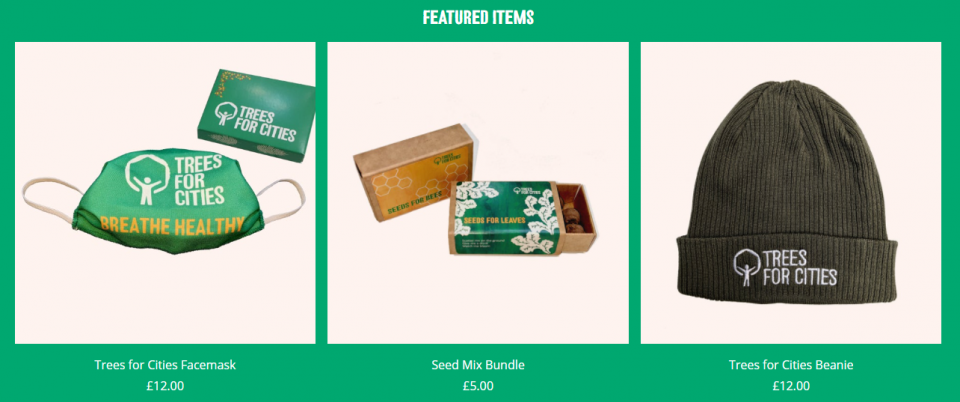This screenshot has width=960, height=402.
Task: Click the honeycomb pattern on the bees box
Action: tap(392, 183)
